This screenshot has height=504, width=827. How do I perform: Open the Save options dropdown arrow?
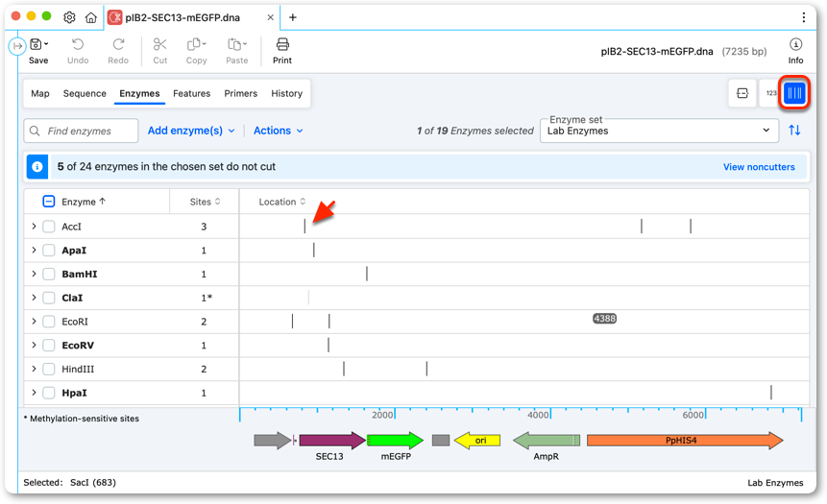[46, 44]
